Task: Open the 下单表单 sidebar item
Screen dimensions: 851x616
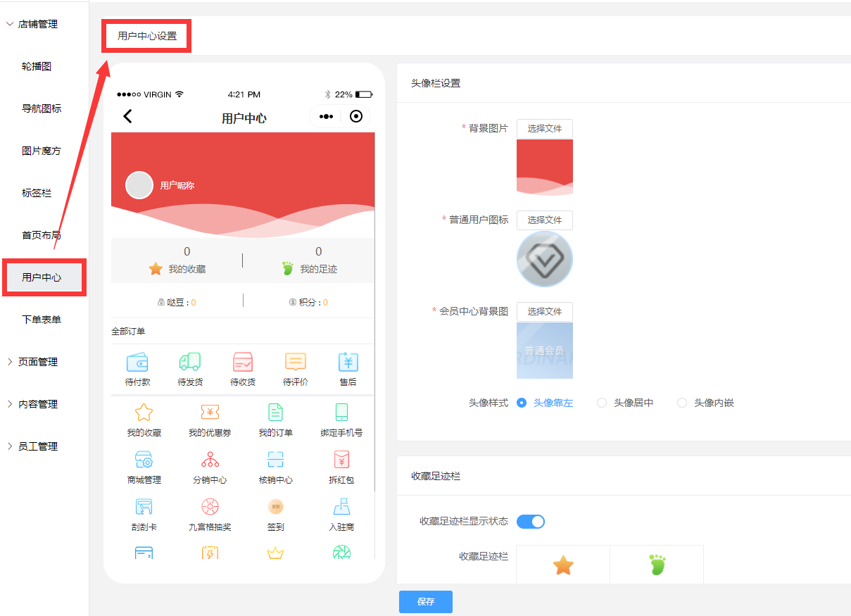Action: [x=42, y=320]
